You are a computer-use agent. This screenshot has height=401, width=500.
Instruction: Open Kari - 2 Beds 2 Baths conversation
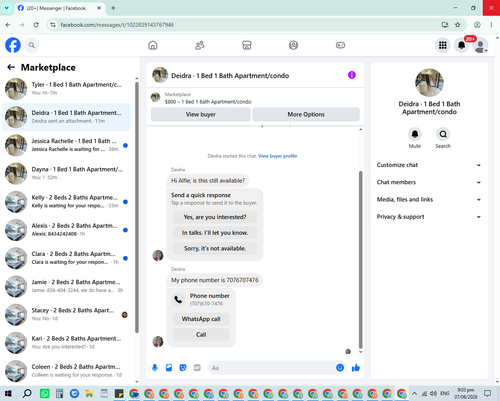(x=67, y=342)
